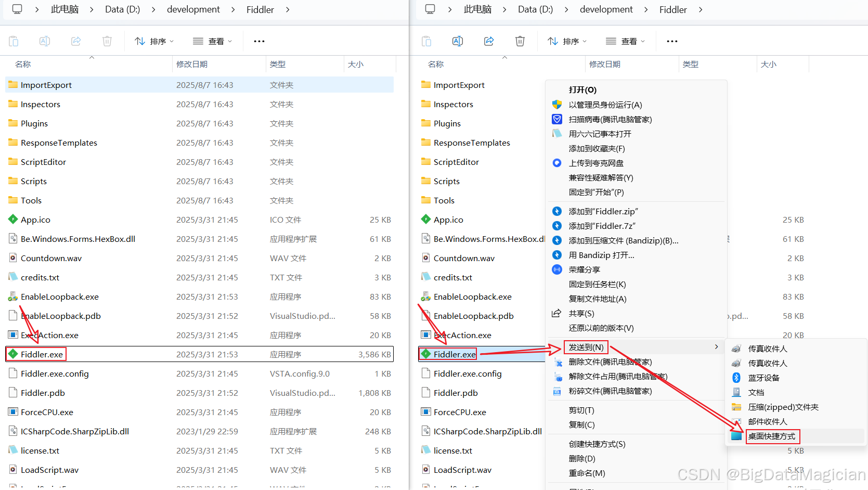Click the Bandizip icon beside Fiddler.zip entry

click(x=557, y=211)
